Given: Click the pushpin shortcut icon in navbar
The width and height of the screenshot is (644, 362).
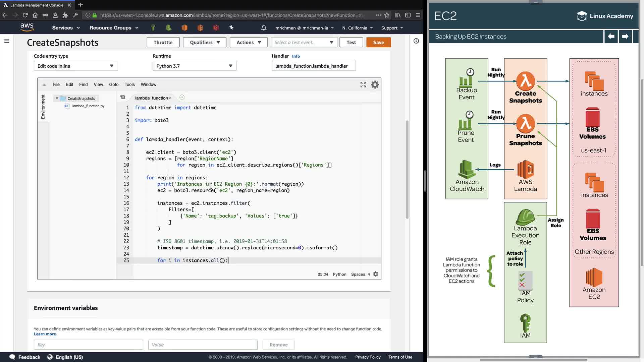Looking at the screenshot, I should [231, 28].
